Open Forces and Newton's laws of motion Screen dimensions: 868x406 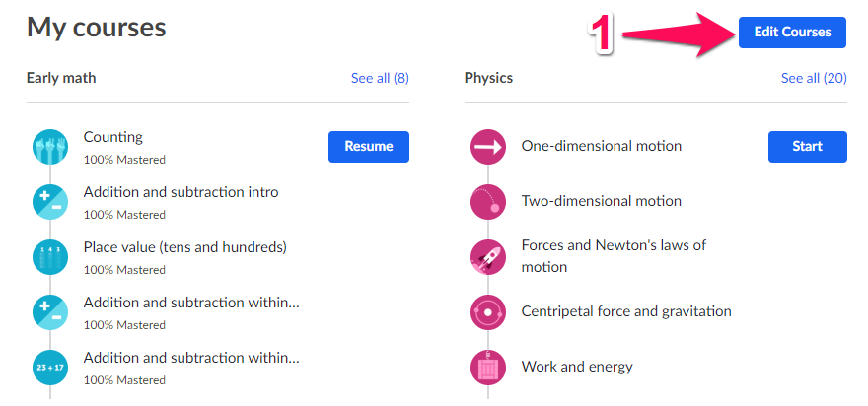pos(614,256)
